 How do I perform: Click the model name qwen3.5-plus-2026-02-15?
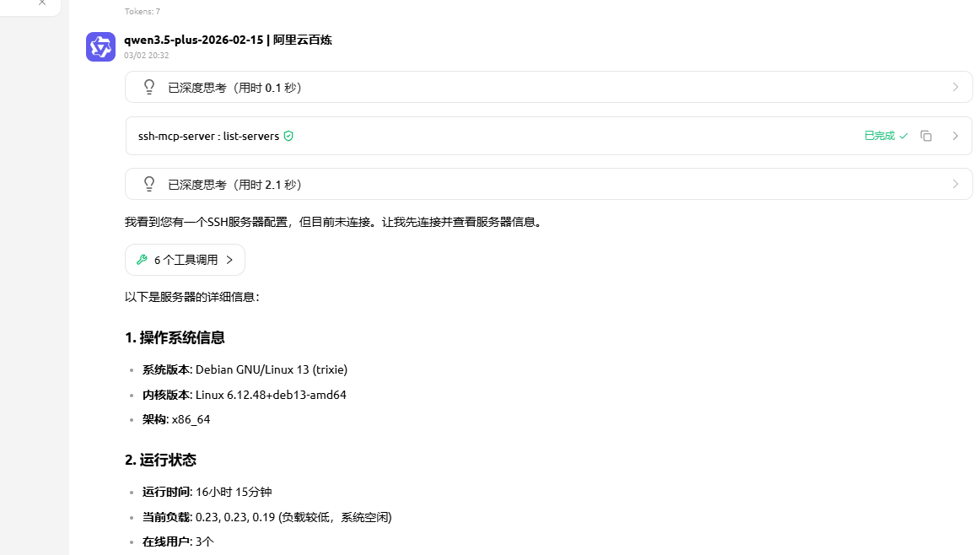(x=194, y=40)
